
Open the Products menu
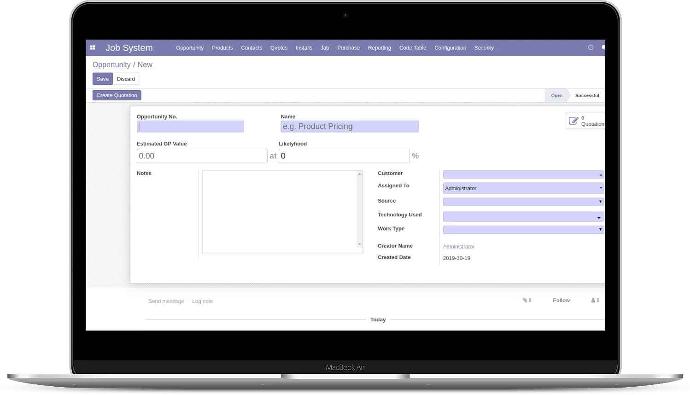(222, 48)
